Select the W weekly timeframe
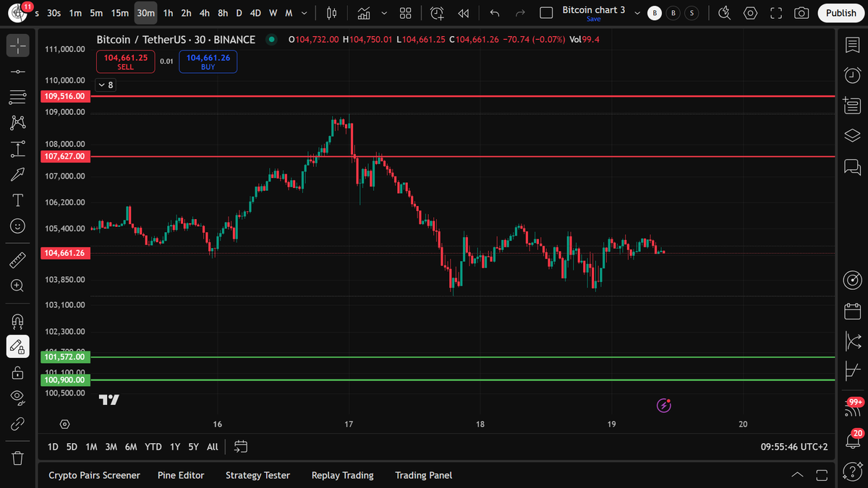The height and width of the screenshot is (488, 868). click(x=273, y=13)
